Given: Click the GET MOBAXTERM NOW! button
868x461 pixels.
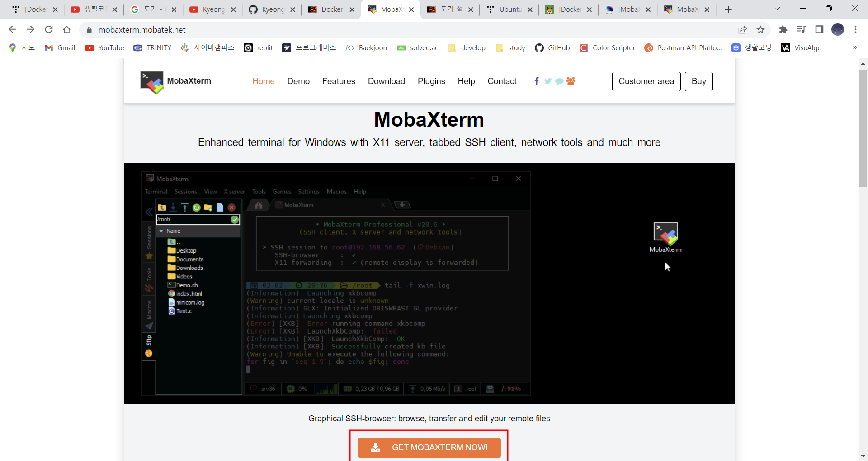Looking at the screenshot, I should click(429, 447).
